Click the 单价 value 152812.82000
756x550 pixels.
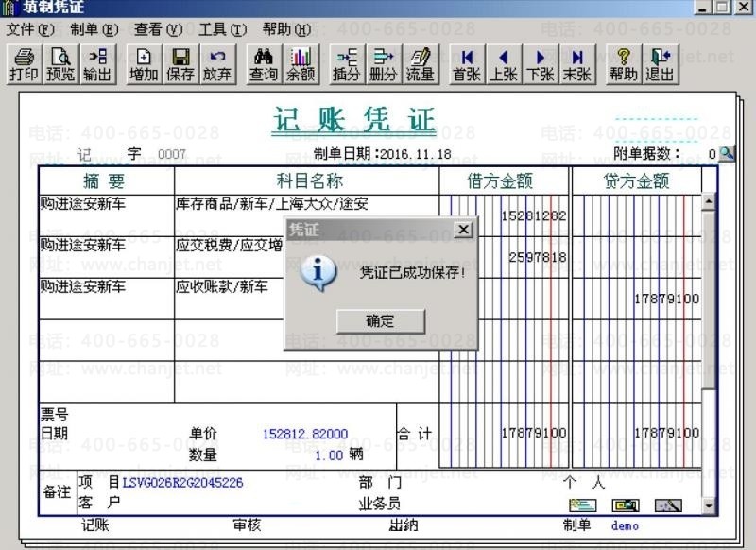click(x=305, y=434)
